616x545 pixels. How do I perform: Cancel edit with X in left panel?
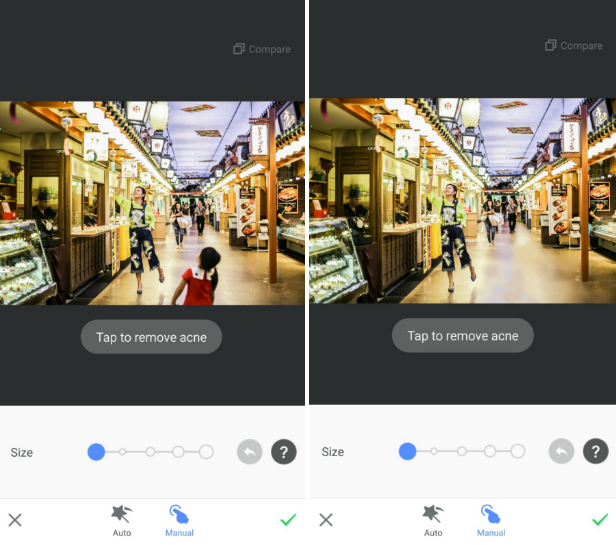point(15,520)
